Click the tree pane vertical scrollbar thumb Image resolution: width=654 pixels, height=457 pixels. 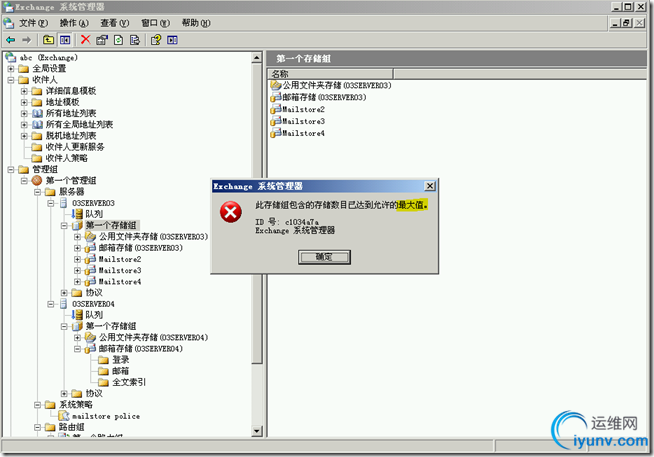[x=257, y=213]
